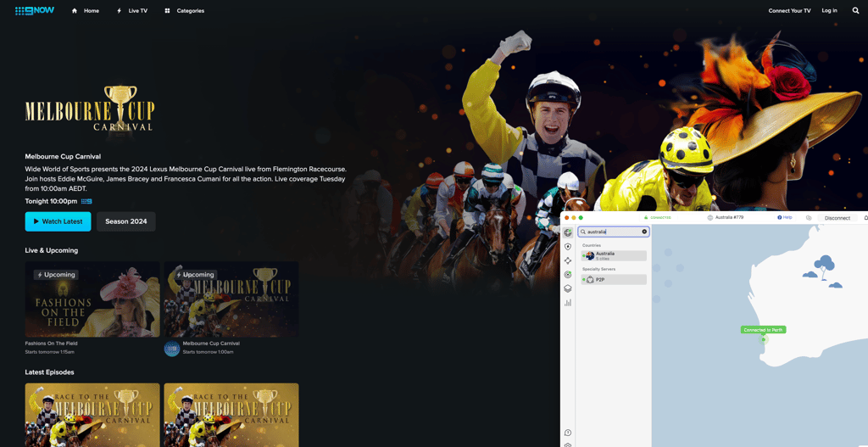Open the Meshnet nodes icon in the VPN sidebar

[x=567, y=260]
